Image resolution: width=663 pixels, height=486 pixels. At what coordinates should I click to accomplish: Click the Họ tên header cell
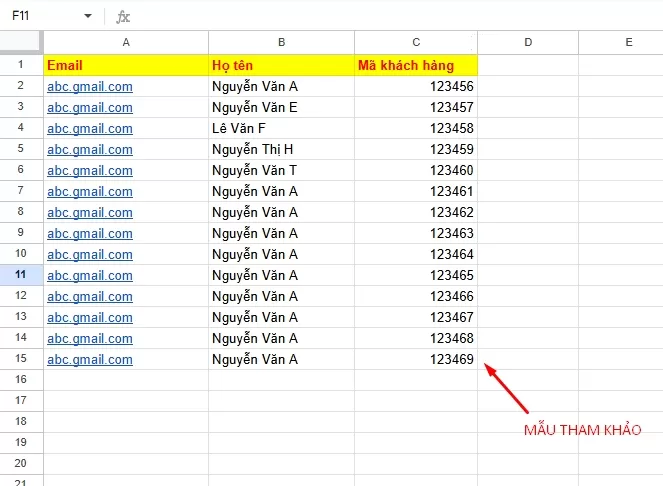[x=282, y=65]
